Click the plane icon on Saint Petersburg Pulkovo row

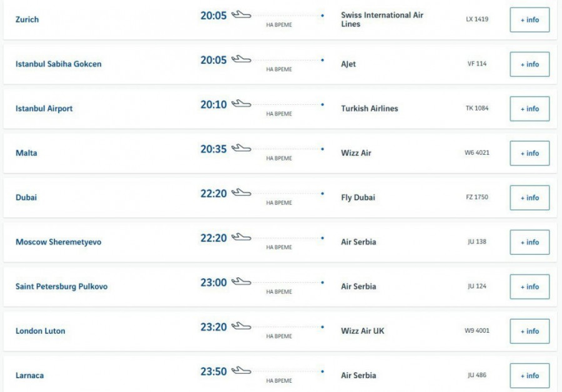(x=241, y=282)
